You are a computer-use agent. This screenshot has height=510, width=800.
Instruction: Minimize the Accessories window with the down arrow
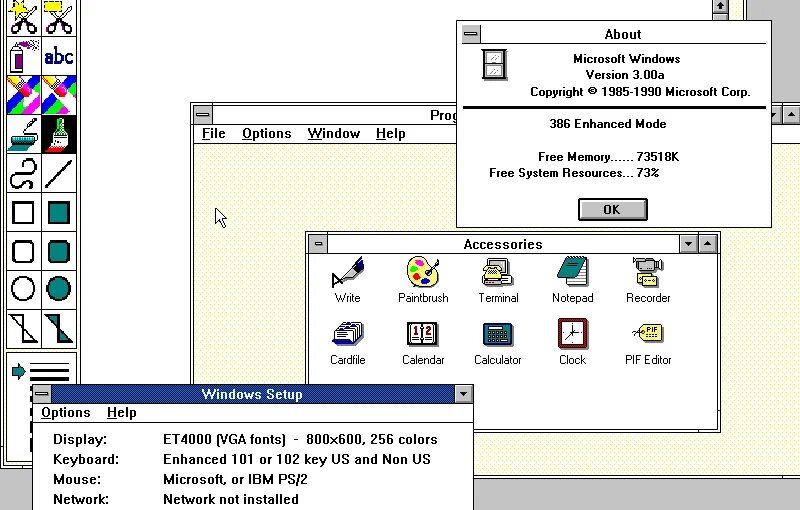click(x=688, y=244)
